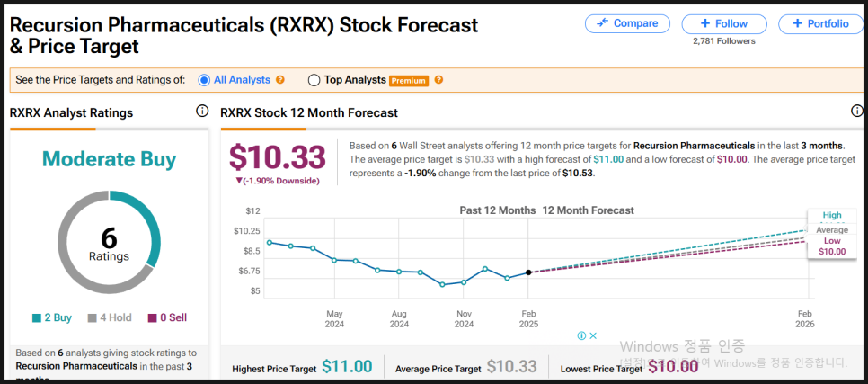Click the High forecast label on chart

pyautogui.click(x=831, y=216)
